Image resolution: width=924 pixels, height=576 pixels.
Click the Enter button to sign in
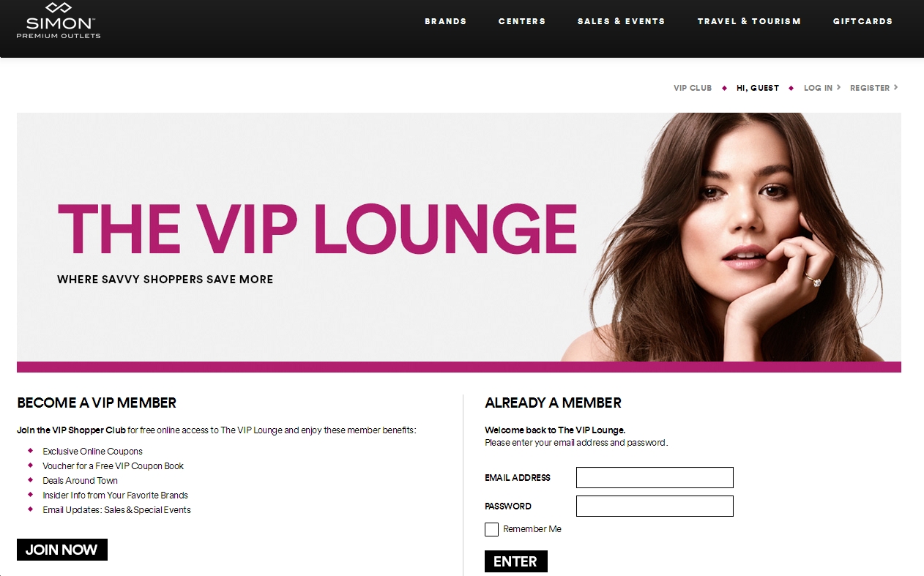(516, 561)
